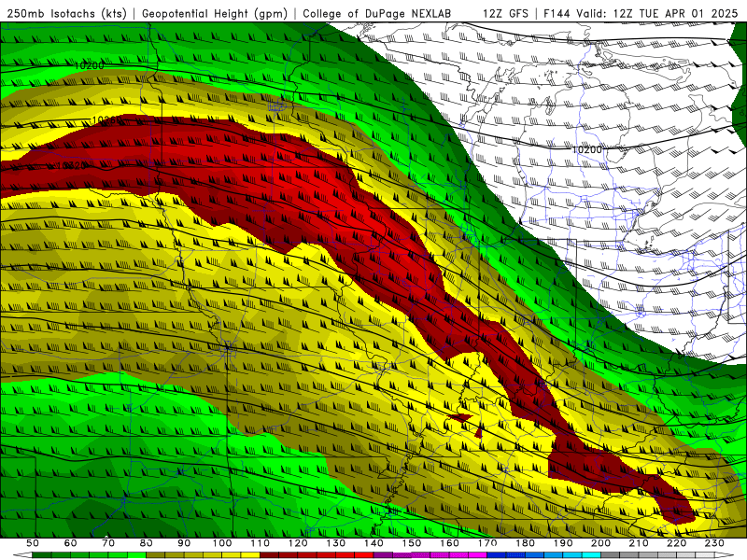Click the legend value 210
The image size is (747, 560).
(x=639, y=543)
